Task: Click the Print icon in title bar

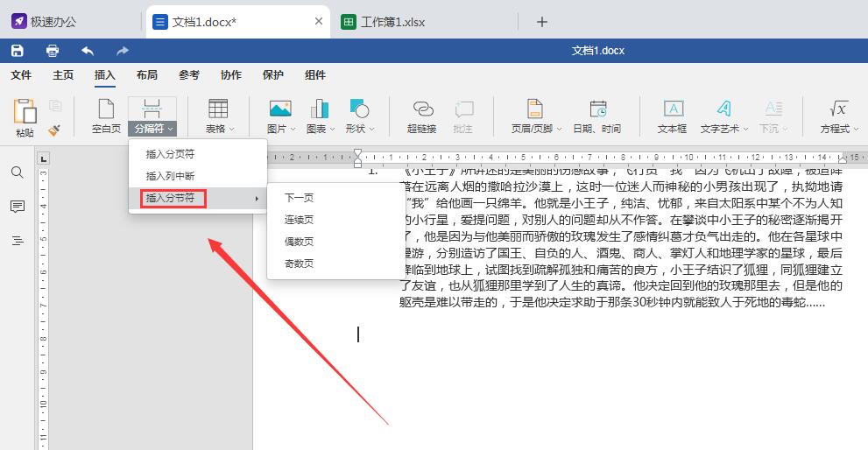Action: point(53,51)
